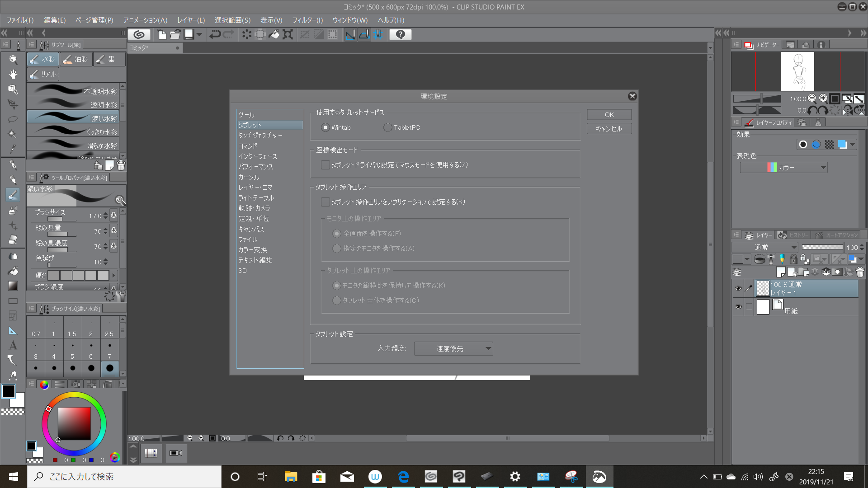868x488 pixels.
Task: Click the CLIP STUDIO launcher icon
Action: pyautogui.click(x=139, y=34)
